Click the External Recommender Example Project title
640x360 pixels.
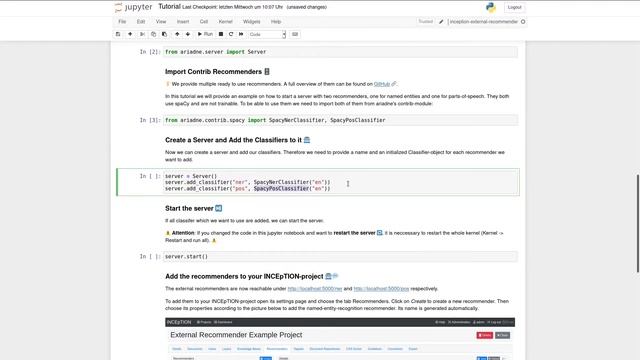(236, 335)
